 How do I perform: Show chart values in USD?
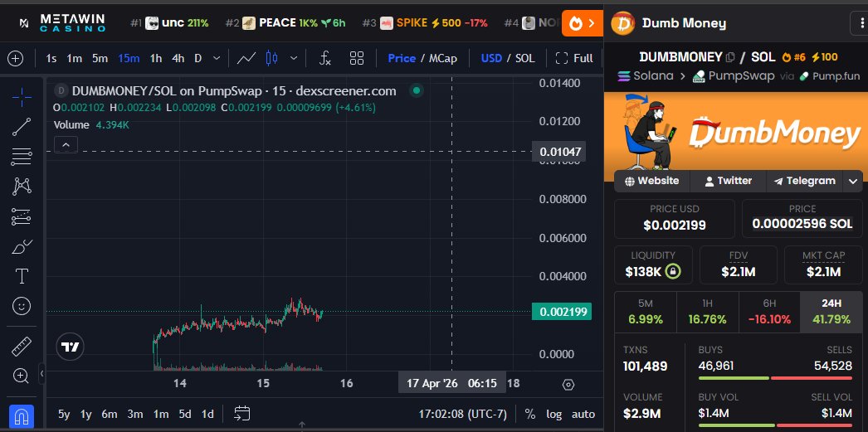coord(491,58)
